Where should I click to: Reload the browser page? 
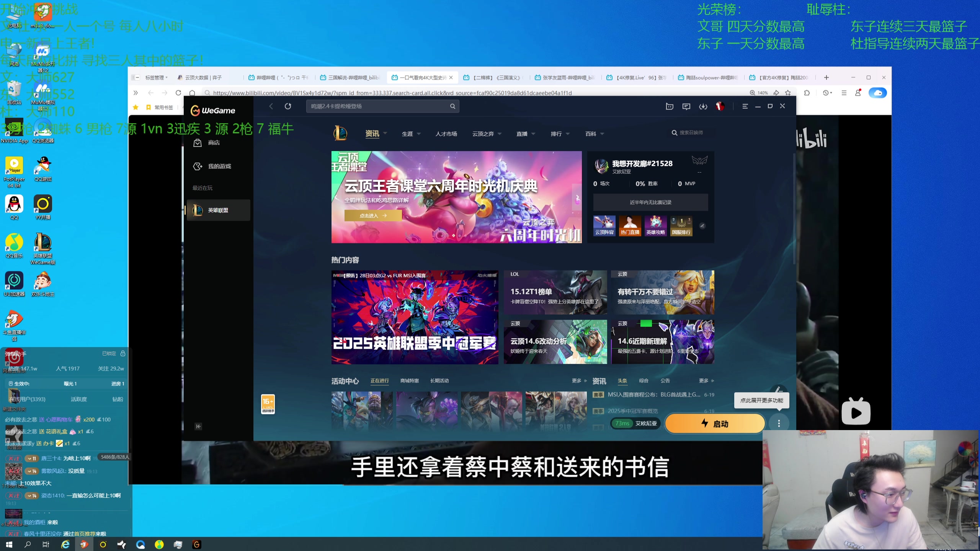point(178,93)
